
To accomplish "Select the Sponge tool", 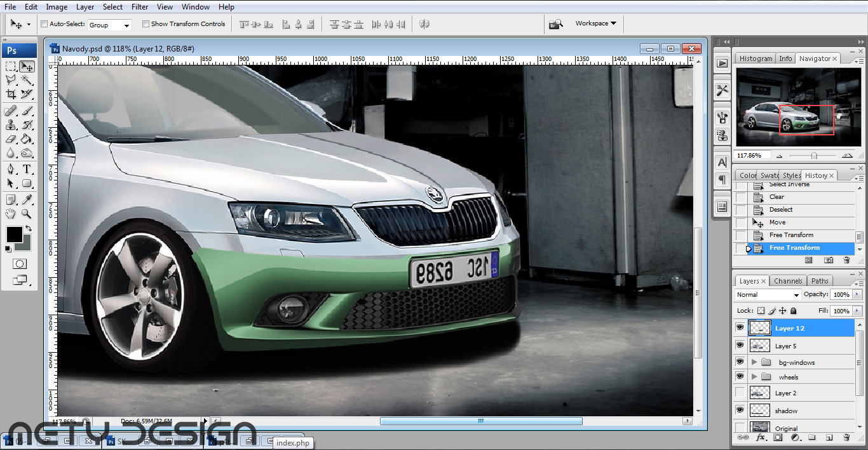I will pos(27,153).
